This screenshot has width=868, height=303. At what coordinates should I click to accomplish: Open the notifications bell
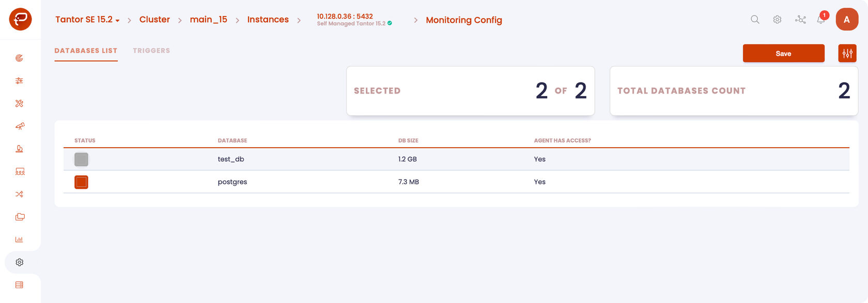pos(821,20)
